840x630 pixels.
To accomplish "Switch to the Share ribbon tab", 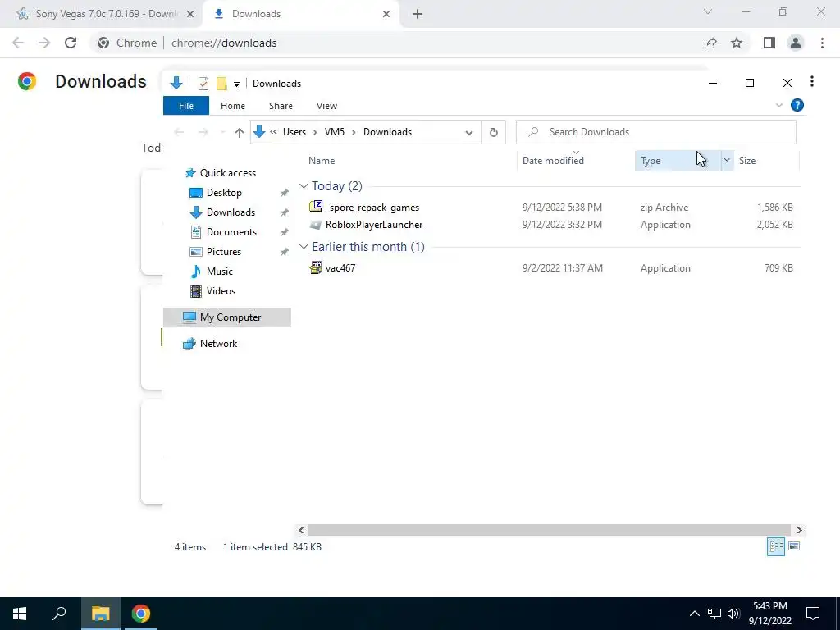I will [281, 106].
